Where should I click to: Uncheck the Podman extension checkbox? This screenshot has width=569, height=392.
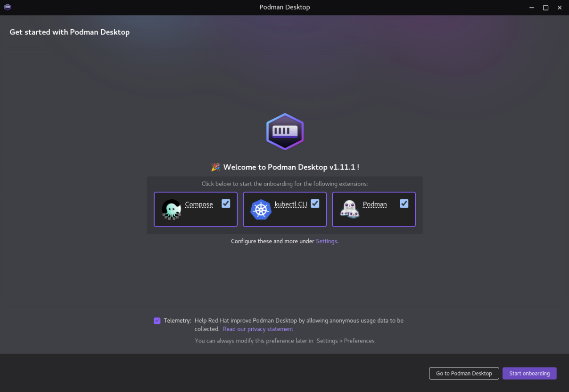click(x=404, y=204)
